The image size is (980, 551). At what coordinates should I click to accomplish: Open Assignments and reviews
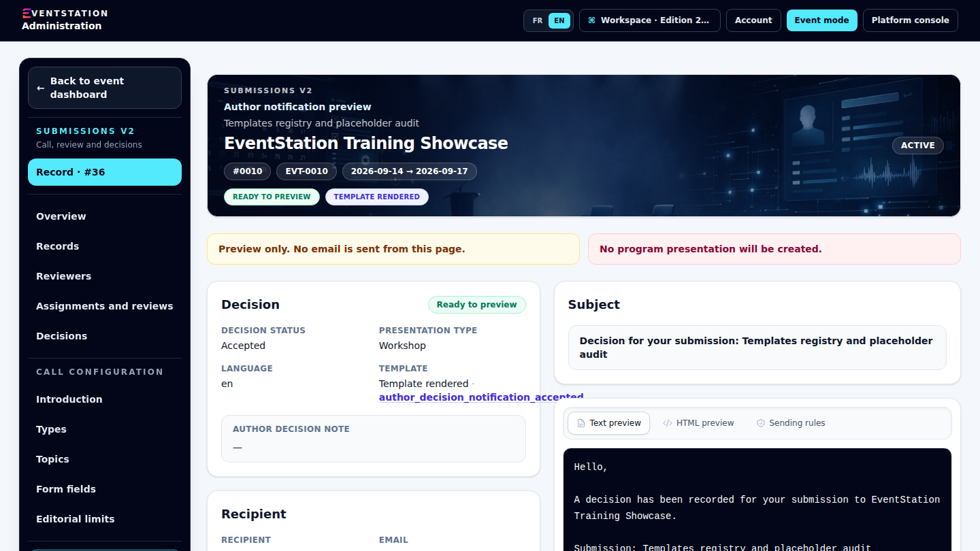pyautogui.click(x=105, y=306)
